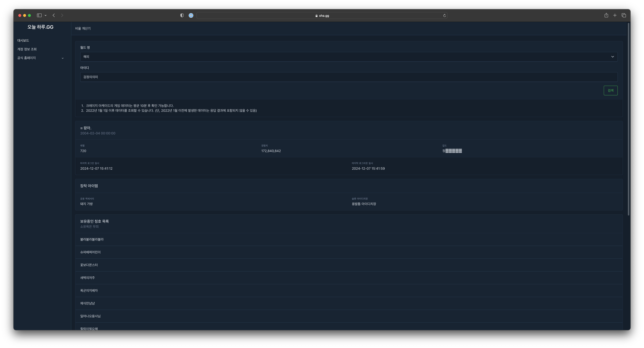The width and height of the screenshot is (644, 348).
Task: Click the Safari sidebar toggle icon
Action: 39,16
